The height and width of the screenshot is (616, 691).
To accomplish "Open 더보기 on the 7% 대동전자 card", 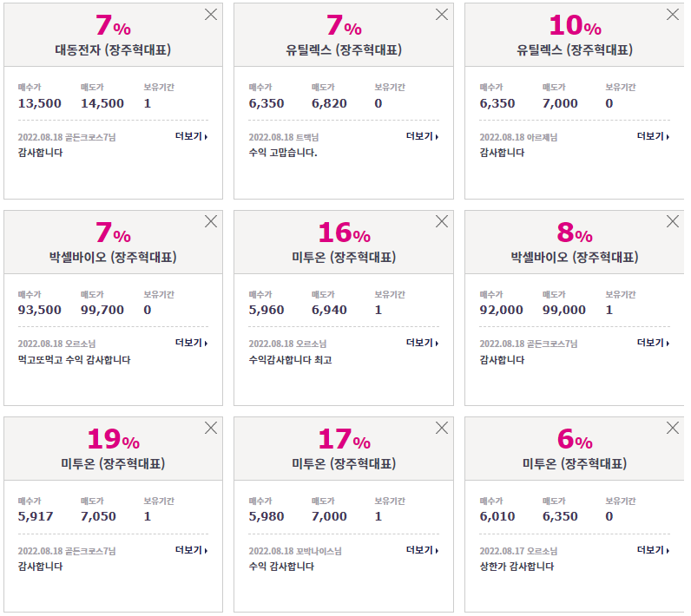I will coord(191,136).
